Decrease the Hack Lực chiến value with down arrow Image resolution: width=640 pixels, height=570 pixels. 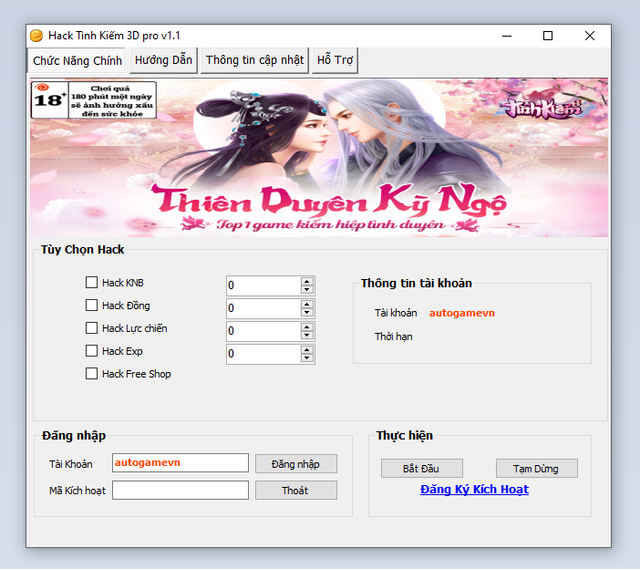point(307,335)
